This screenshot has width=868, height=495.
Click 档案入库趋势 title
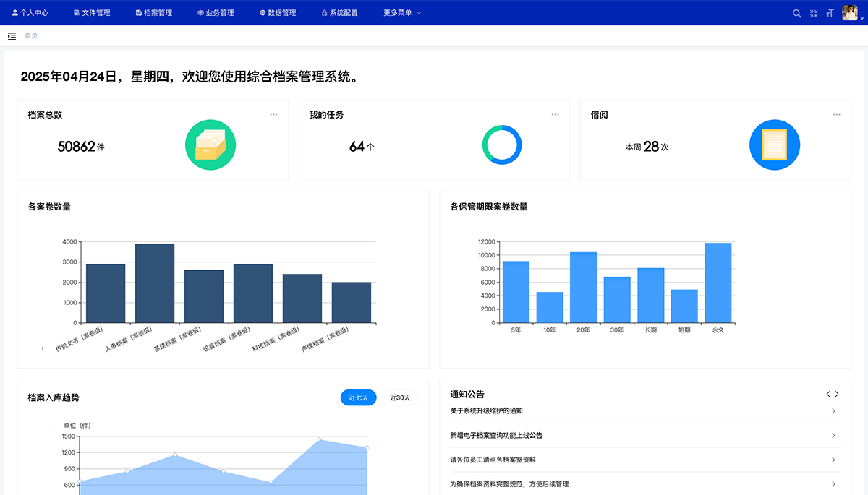54,397
